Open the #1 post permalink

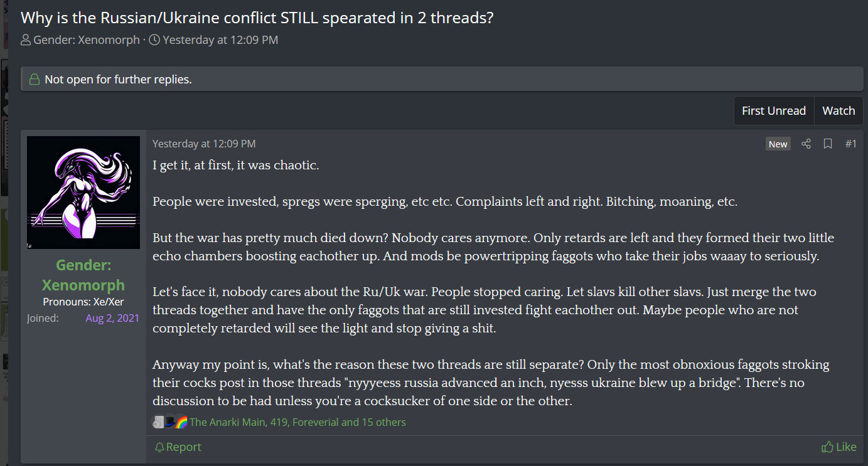(850, 144)
